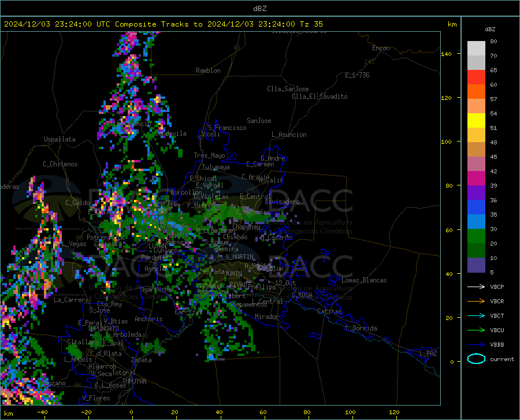
Task: Click the JUNIN label
Action: pyautogui.click(x=233, y=273)
